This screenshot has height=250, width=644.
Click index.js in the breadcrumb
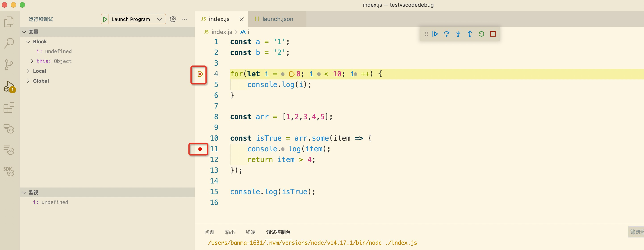click(222, 32)
